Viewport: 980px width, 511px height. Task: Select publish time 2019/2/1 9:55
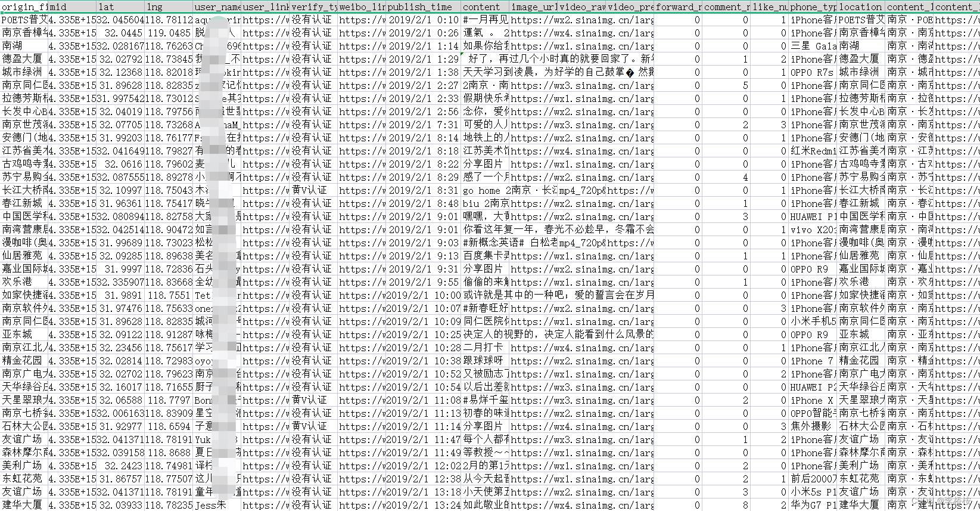423,282
